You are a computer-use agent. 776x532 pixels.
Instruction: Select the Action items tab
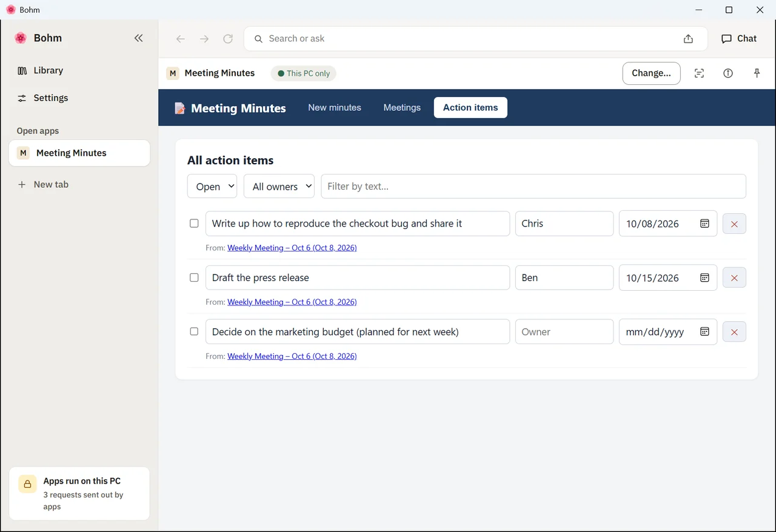click(470, 108)
